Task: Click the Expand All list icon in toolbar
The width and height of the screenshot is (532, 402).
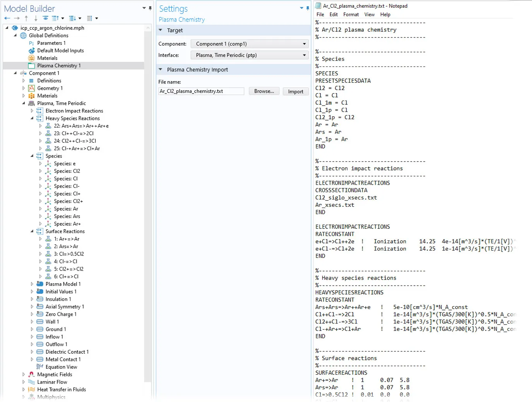Action: pos(72,18)
